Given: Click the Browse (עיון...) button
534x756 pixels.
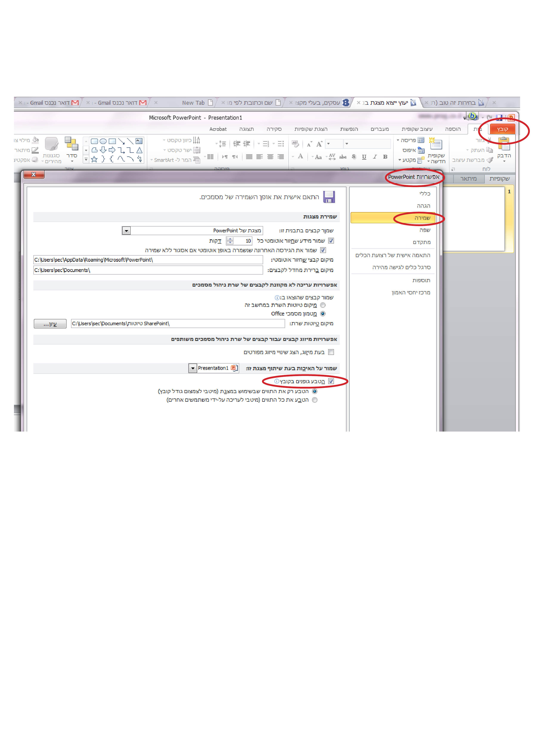Looking at the screenshot, I should (x=50, y=324).
